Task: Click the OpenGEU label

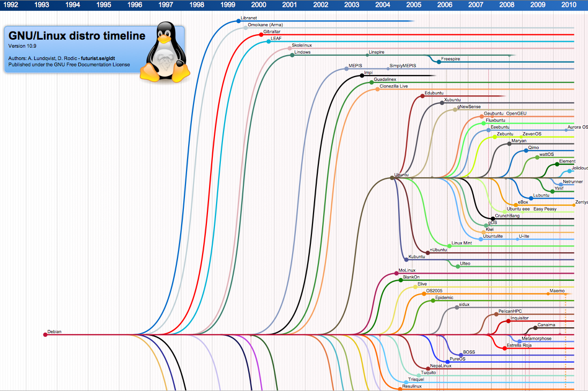Action: click(x=516, y=113)
